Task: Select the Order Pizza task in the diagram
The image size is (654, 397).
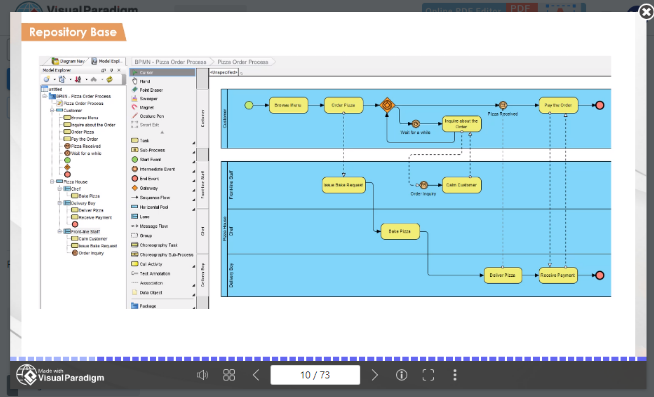Action: point(344,105)
